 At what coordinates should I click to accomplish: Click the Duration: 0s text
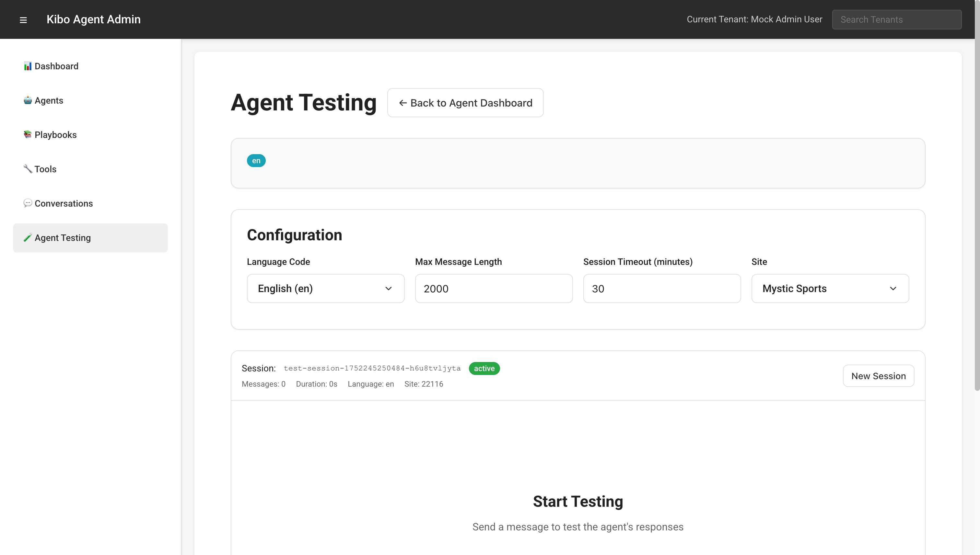pyautogui.click(x=317, y=384)
